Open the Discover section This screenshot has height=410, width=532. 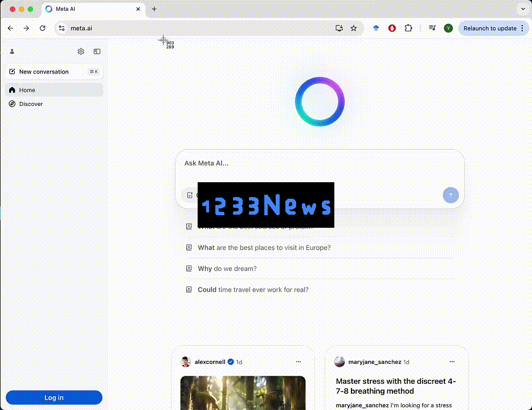[54, 104]
